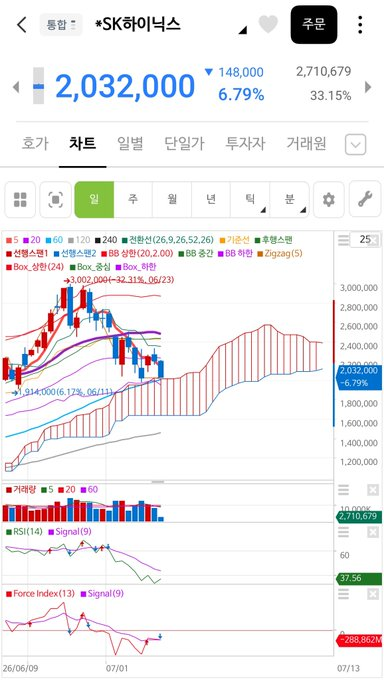Tap the 선행스팬2 legend entry
The height and width of the screenshot is (680, 384).
tap(75, 253)
